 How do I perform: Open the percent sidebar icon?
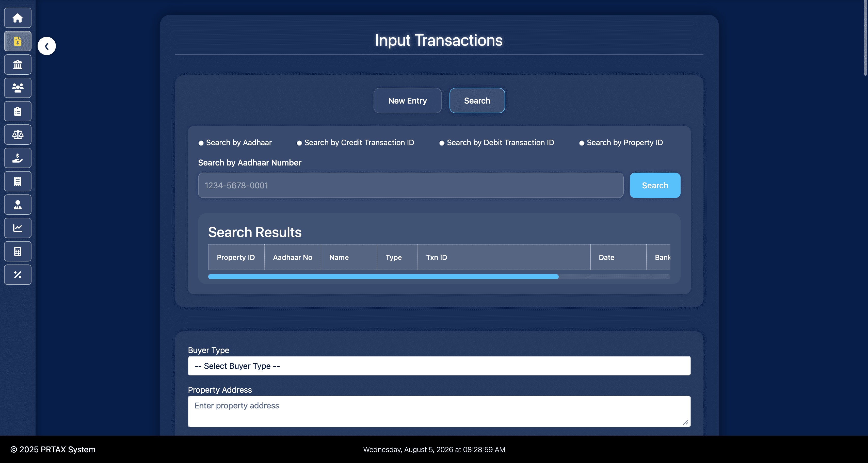pyautogui.click(x=18, y=275)
